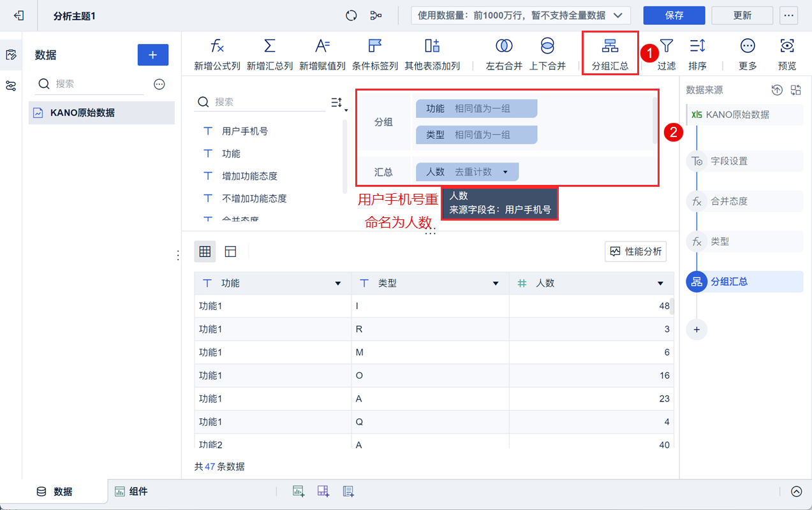812x510 pixels.
Task: Click 其他表添加列 tool
Action: click(x=432, y=55)
